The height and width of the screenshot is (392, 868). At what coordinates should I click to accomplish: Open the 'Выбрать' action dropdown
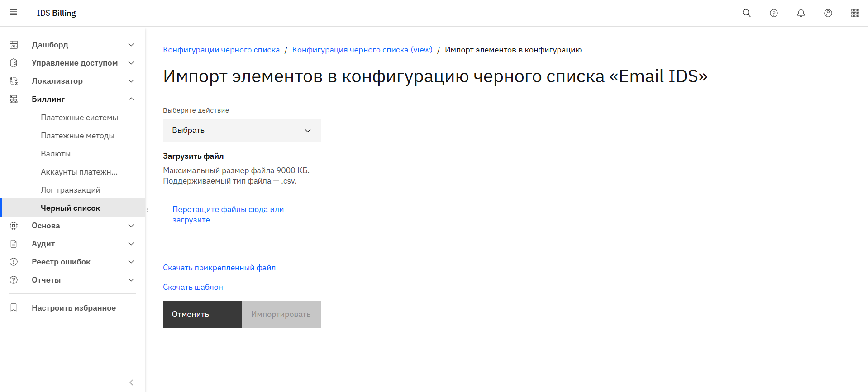click(242, 130)
